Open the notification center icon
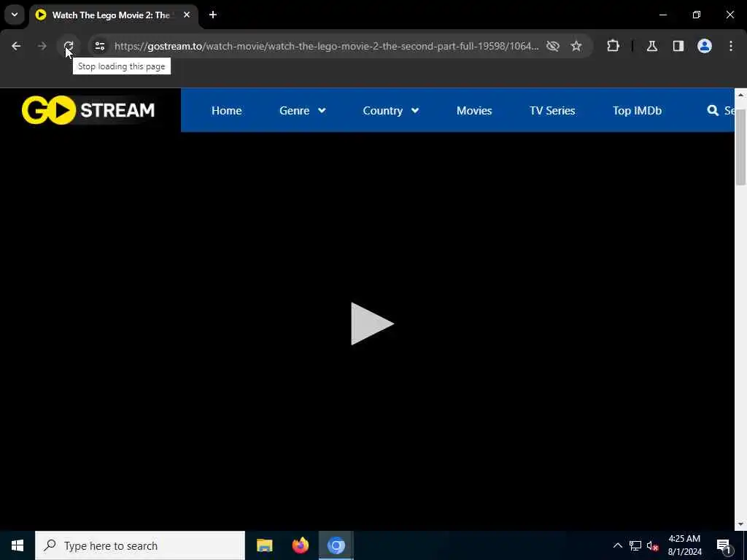747x560 pixels. [x=724, y=546]
